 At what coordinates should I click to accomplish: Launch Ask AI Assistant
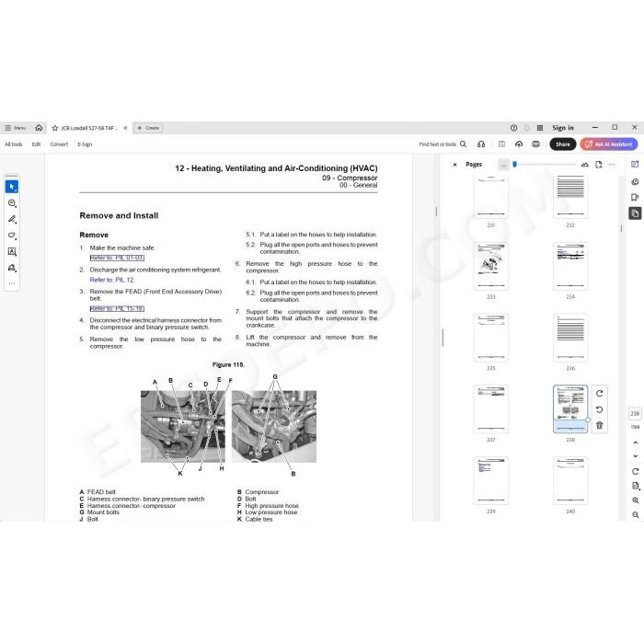[609, 144]
